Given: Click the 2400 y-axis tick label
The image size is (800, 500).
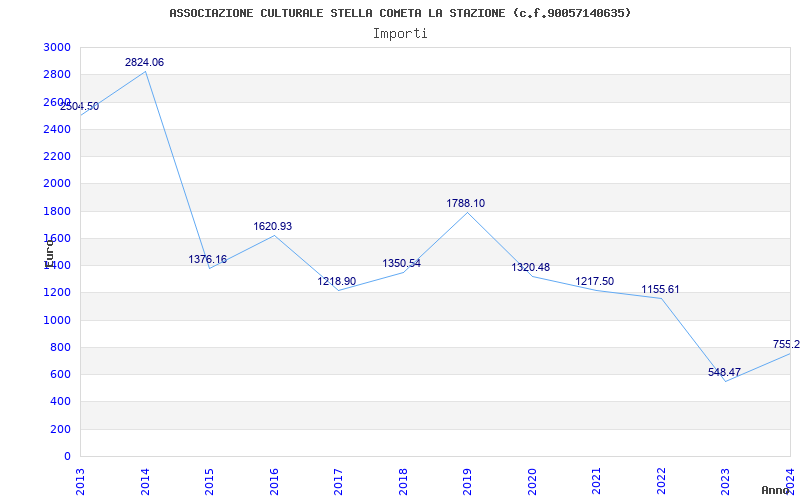Looking at the screenshot, I should tap(58, 129).
